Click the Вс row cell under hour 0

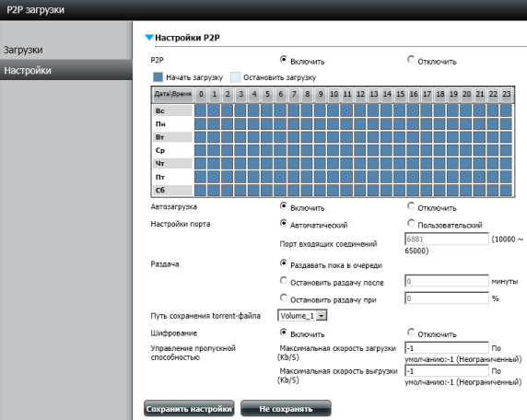pos(200,111)
